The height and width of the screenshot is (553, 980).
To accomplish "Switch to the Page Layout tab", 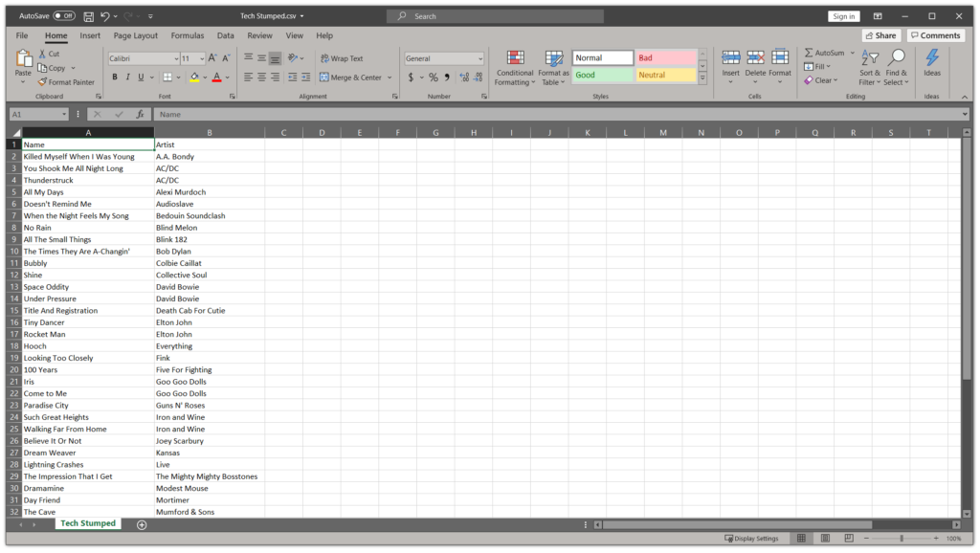I will tap(136, 35).
